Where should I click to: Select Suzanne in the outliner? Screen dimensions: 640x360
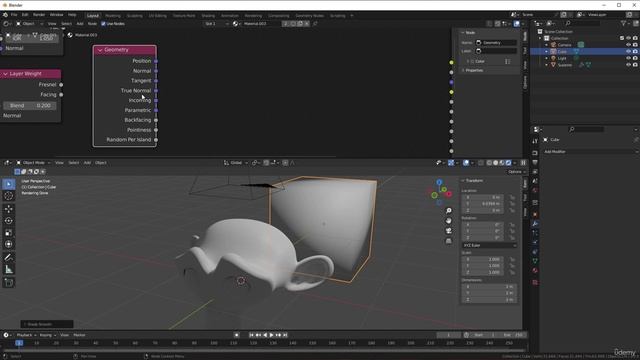tap(565, 65)
